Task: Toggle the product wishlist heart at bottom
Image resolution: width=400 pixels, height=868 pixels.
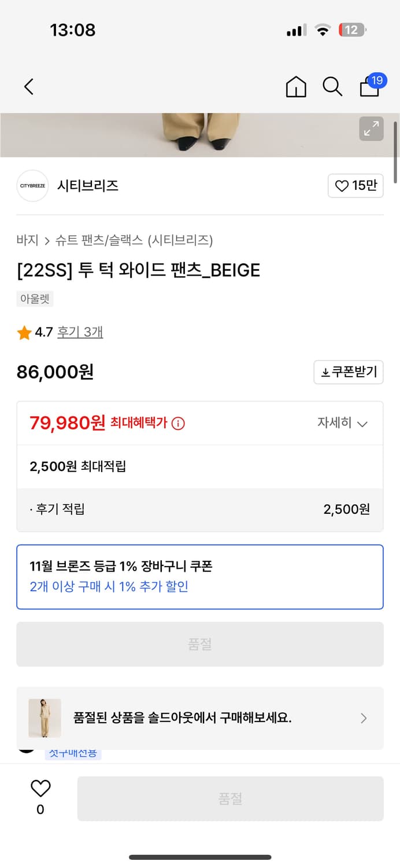Action: point(39,788)
